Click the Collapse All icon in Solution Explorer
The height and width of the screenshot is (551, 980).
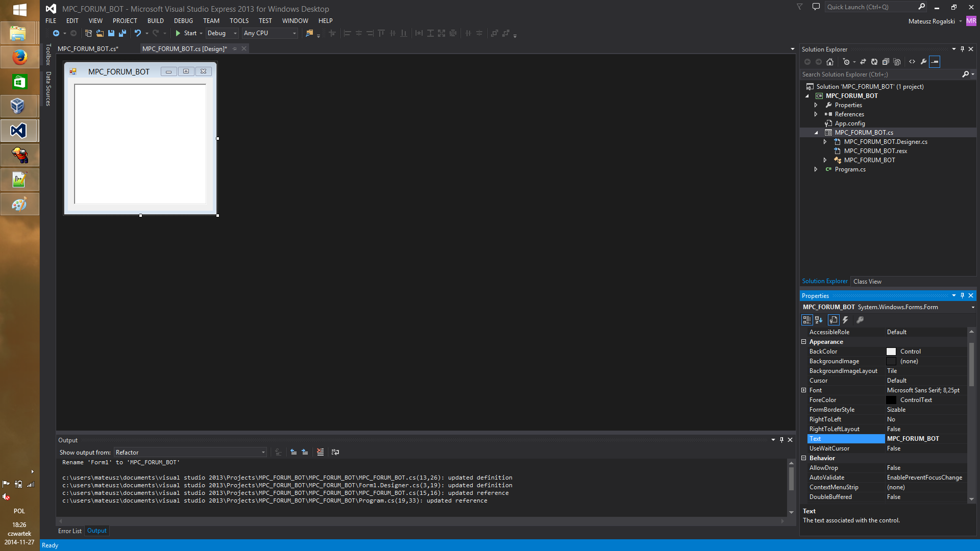886,62
